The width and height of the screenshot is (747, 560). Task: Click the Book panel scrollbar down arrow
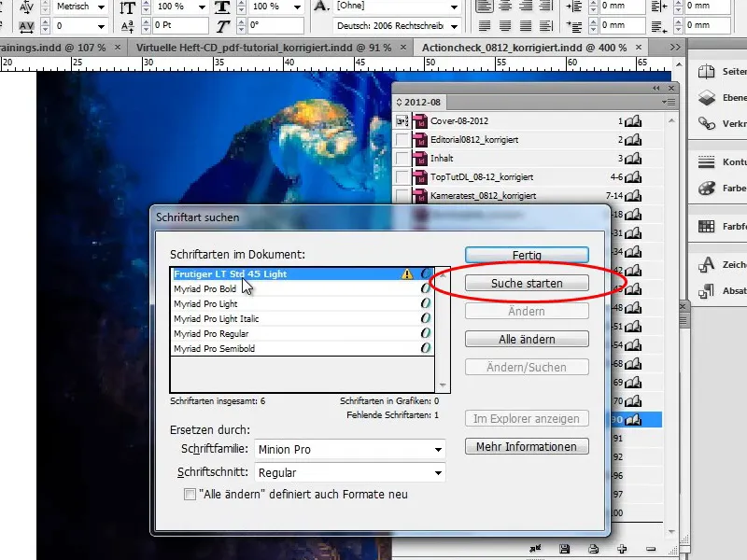pos(671,531)
